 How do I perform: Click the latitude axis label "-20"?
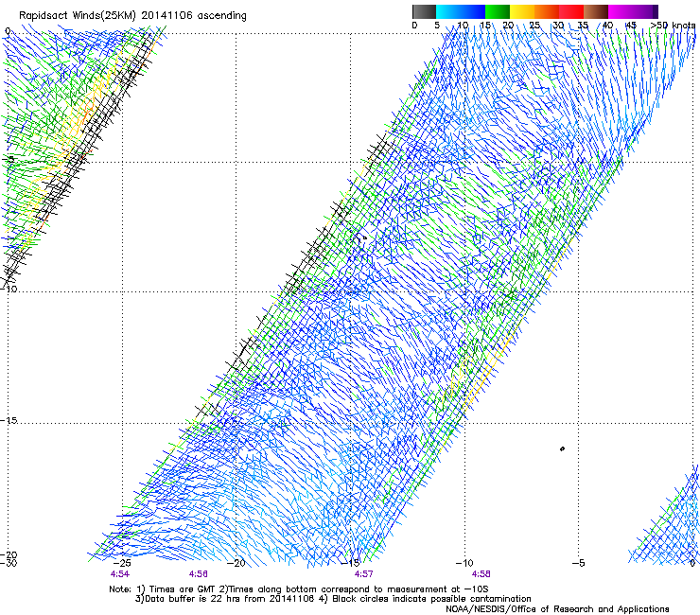(9, 554)
